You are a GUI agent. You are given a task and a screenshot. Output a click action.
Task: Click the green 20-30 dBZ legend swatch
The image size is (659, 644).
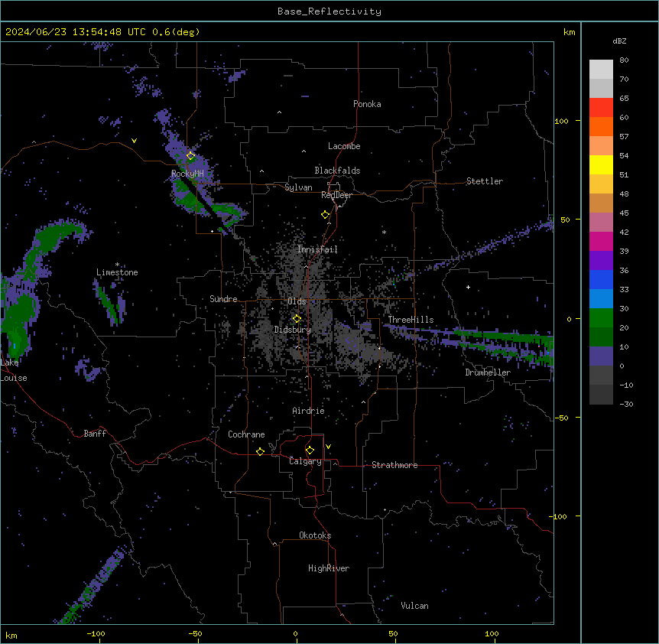[601, 318]
